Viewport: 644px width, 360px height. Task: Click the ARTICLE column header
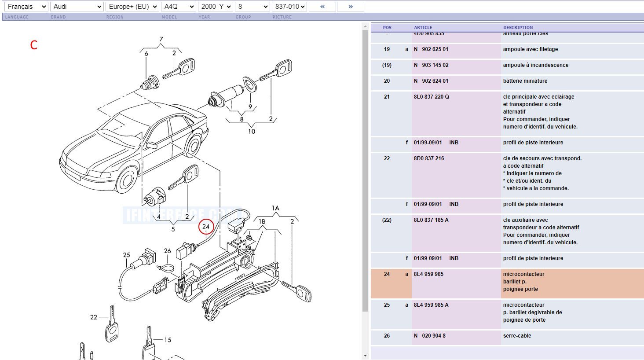point(423,27)
